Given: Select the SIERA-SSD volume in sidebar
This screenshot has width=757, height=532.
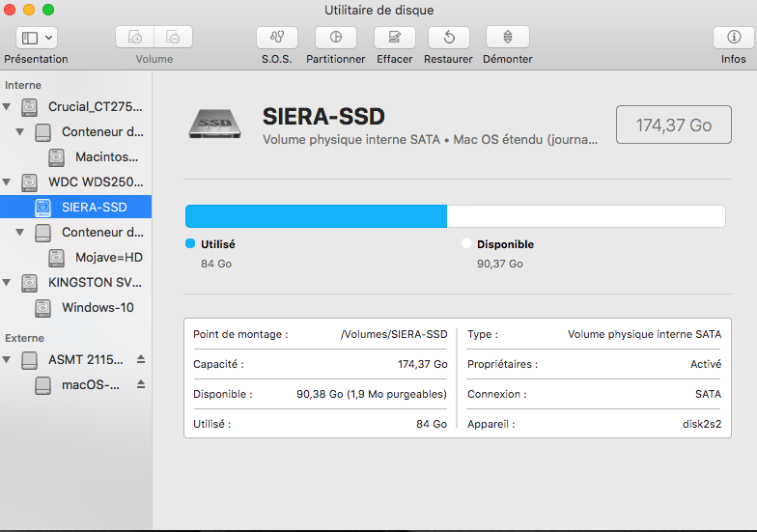Looking at the screenshot, I should point(75,207).
